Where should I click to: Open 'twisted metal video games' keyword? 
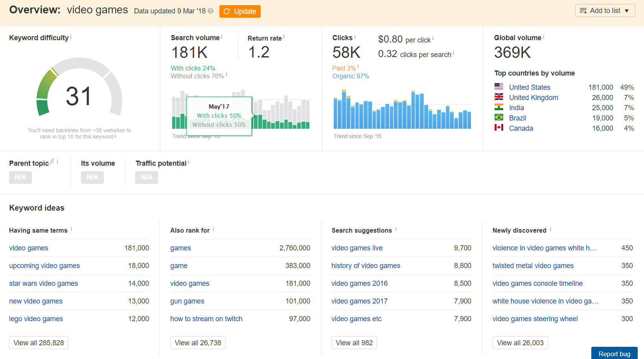pos(533,266)
